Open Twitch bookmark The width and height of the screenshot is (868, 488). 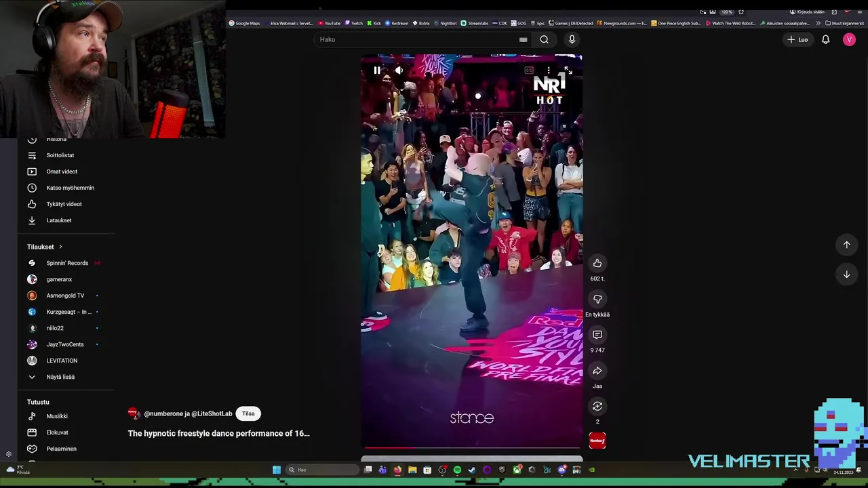coord(353,23)
